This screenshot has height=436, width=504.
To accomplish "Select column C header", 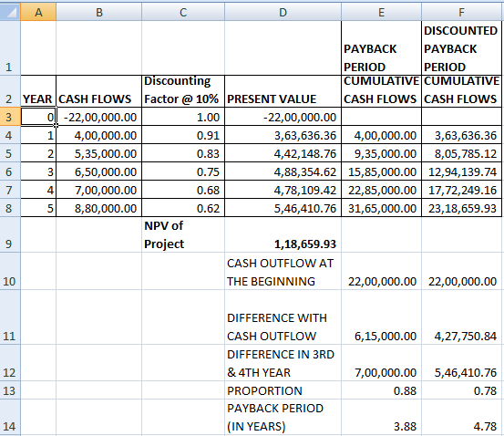I will click(183, 12).
